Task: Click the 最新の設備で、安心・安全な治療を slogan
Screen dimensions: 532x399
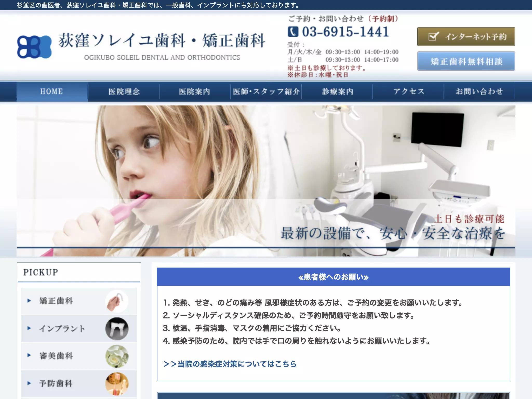Action: [x=393, y=233]
